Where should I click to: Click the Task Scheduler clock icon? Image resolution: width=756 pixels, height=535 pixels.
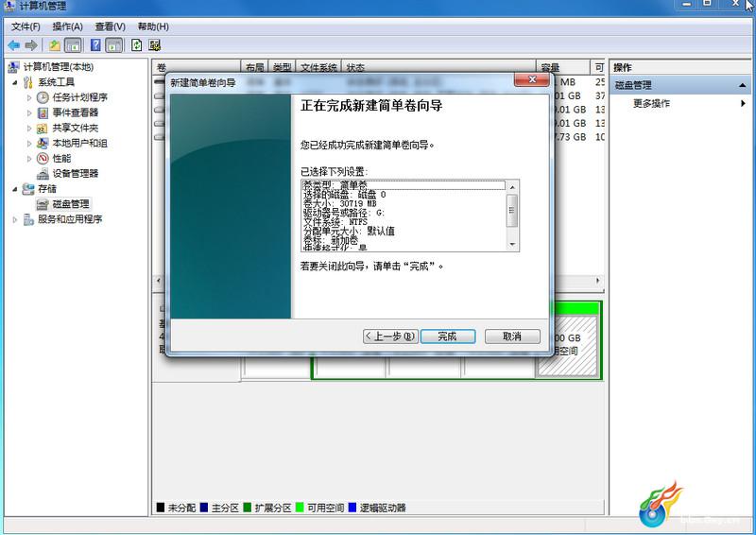point(43,97)
